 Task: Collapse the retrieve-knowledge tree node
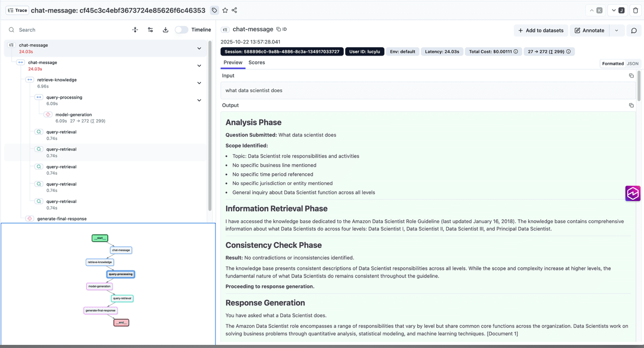pos(199,83)
